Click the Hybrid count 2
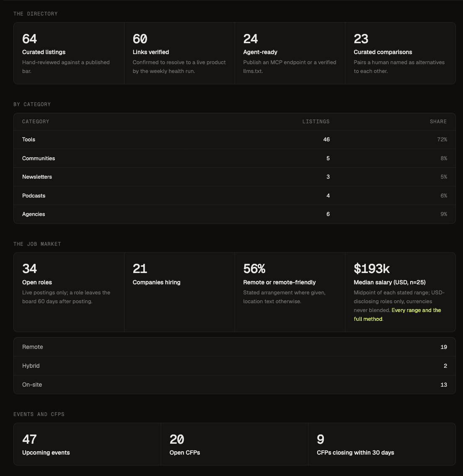The width and height of the screenshot is (463, 476). pos(445,366)
